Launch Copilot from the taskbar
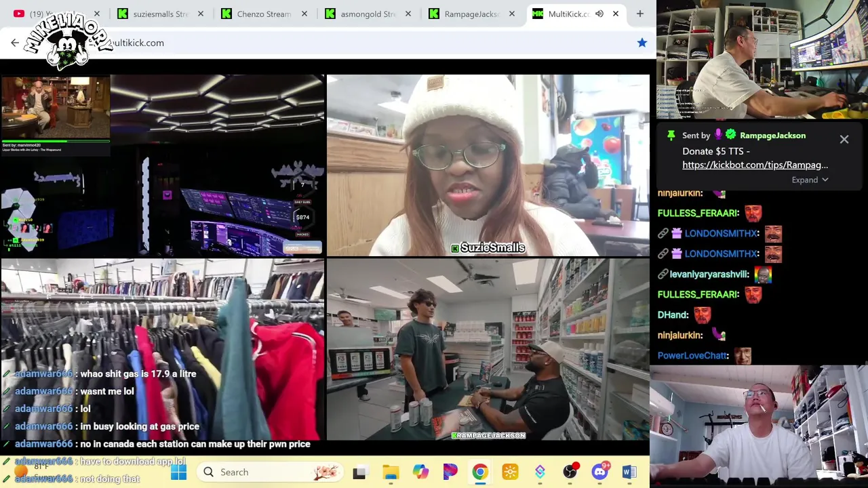The height and width of the screenshot is (488, 868). click(420, 472)
